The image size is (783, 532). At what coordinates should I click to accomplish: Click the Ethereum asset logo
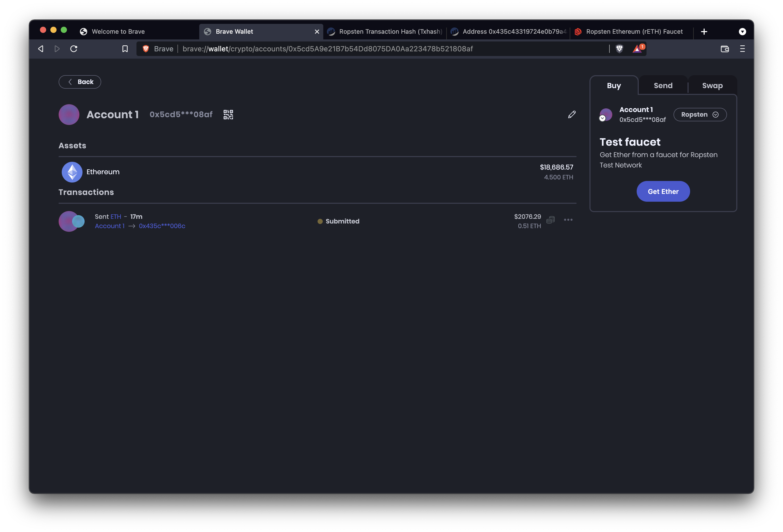[x=72, y=172]
